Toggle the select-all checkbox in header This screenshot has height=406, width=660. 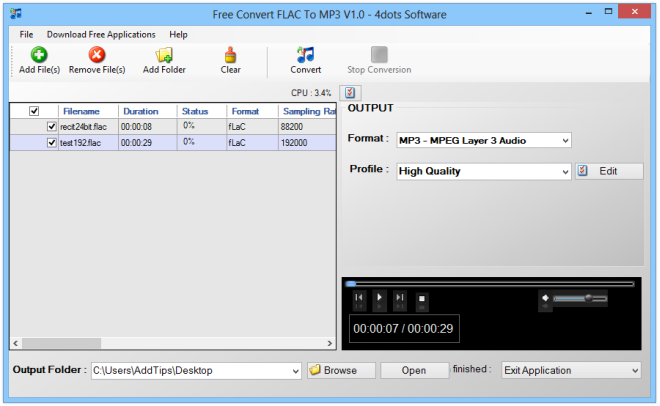point(34,111)
